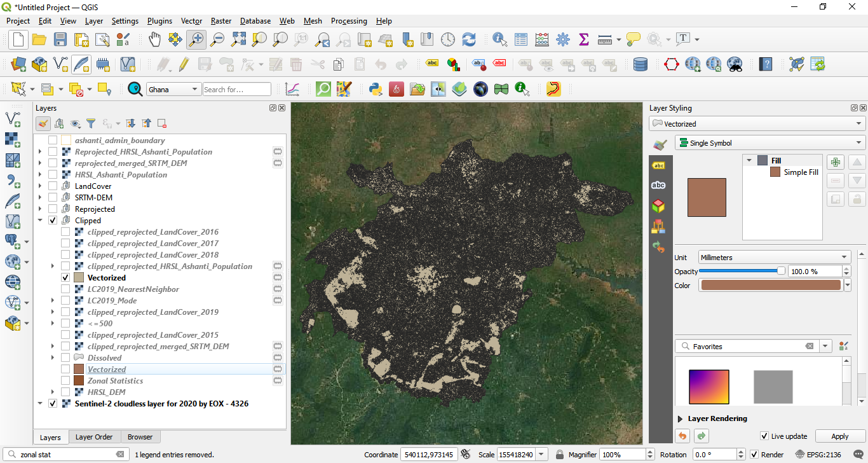Click the Apply button
The height and width of the screenshot is (463, 868).
coord(840,436)
